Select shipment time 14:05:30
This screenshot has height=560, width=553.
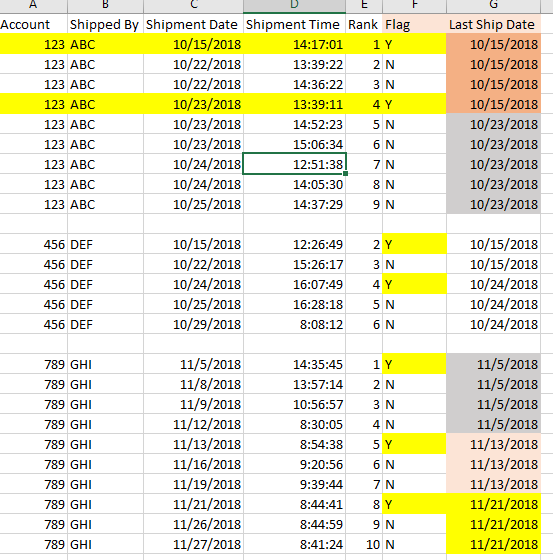point(294,184)
